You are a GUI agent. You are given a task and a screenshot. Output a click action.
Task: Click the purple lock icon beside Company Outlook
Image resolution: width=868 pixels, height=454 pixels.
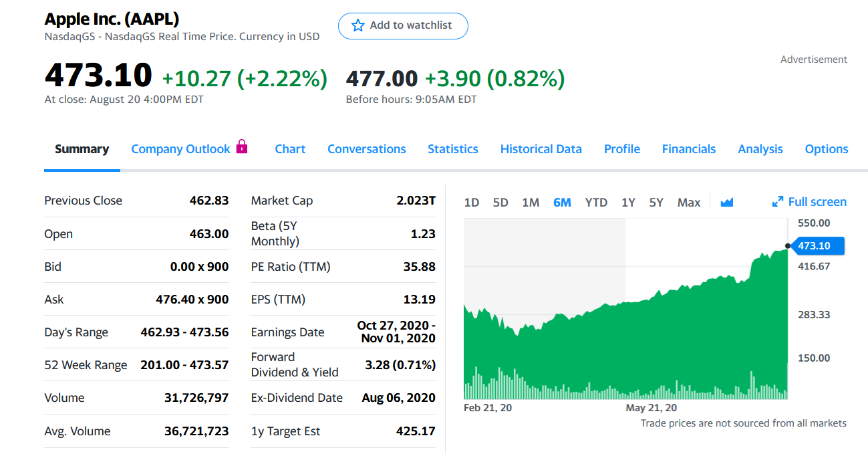click(242, 146)
